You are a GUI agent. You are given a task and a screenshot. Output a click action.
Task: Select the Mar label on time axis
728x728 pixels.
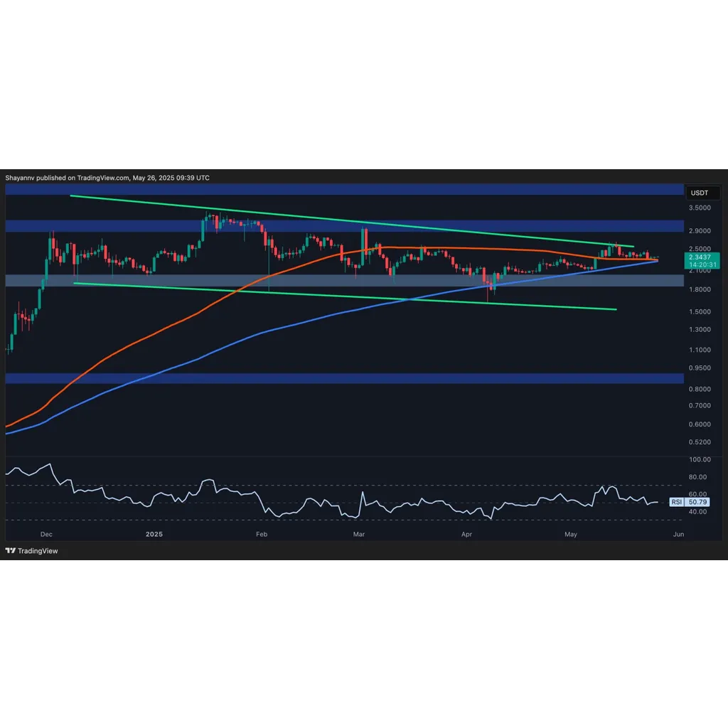pyautogui.click(x=359, y=535)
